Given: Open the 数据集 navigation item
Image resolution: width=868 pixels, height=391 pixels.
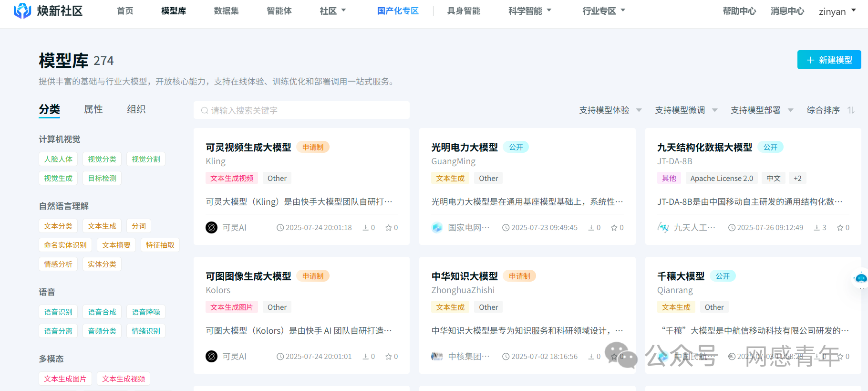Looking at the screenshot, I should point(227,11).
